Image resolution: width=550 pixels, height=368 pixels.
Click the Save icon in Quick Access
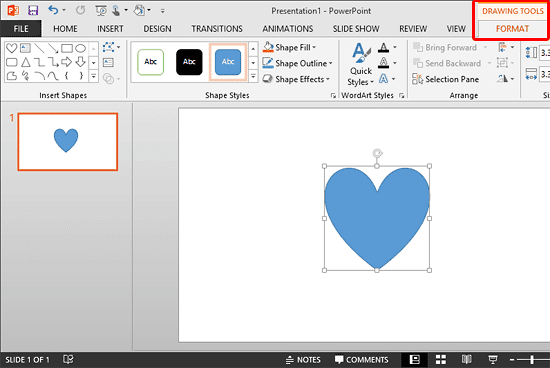click(x=33, y=11)
